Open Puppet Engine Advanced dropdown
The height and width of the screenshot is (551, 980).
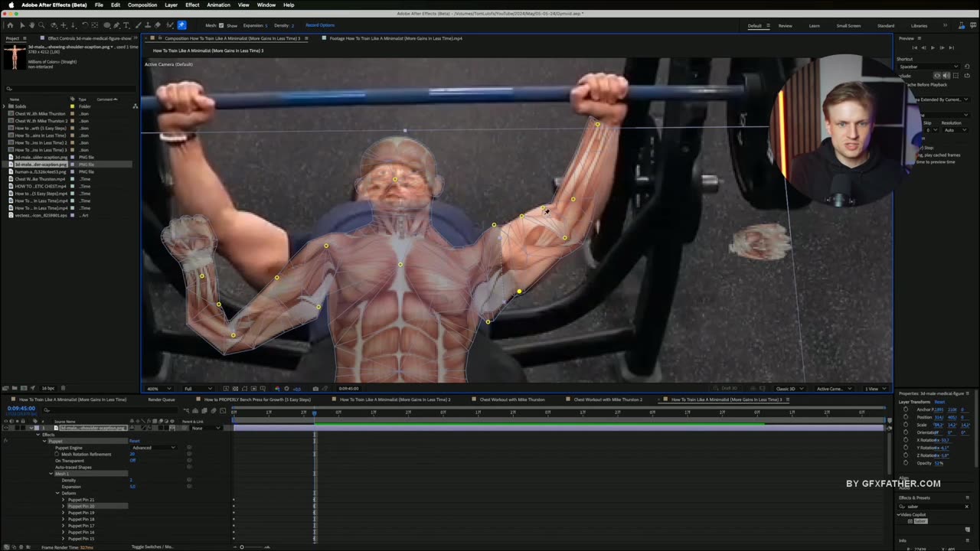click(x=153, y=448)
